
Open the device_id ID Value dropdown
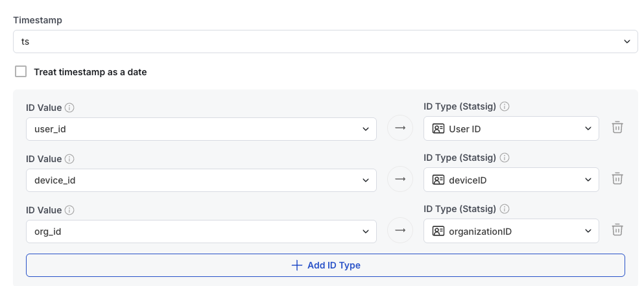coord(201,180)
